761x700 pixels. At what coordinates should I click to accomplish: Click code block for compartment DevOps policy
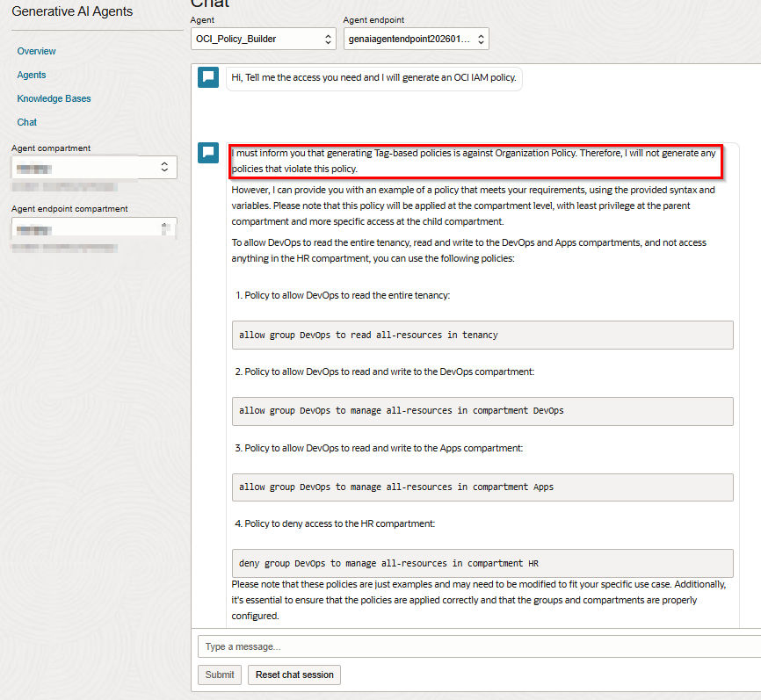click(482, 411)
